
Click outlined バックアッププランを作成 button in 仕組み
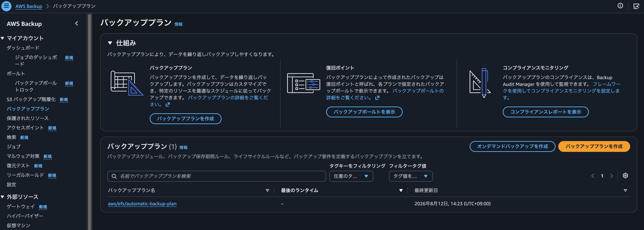tap(185, 119)
